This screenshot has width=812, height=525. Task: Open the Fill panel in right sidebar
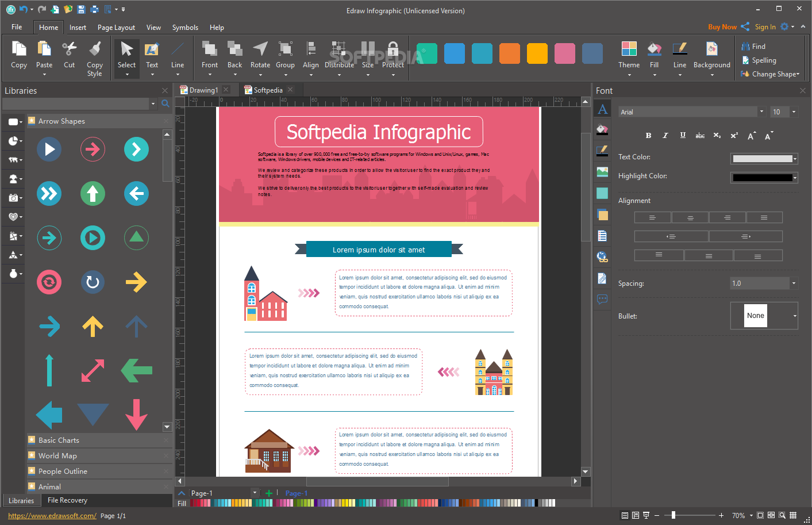(602, 130)
